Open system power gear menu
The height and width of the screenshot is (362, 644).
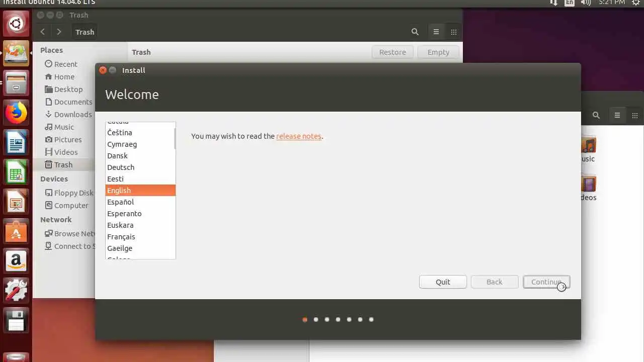tap(635, 3)
